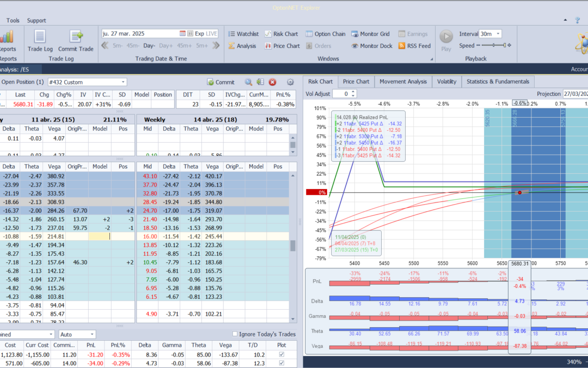Click the option chain vertical scrollbar thumb

point(293,245)
